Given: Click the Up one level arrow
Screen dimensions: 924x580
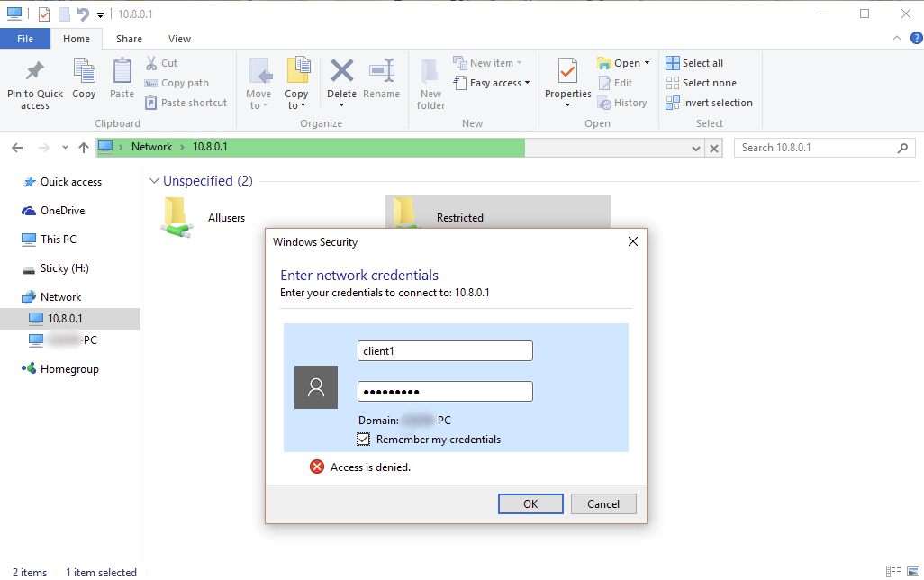Looking at the screenshot, I should point(84,148).
